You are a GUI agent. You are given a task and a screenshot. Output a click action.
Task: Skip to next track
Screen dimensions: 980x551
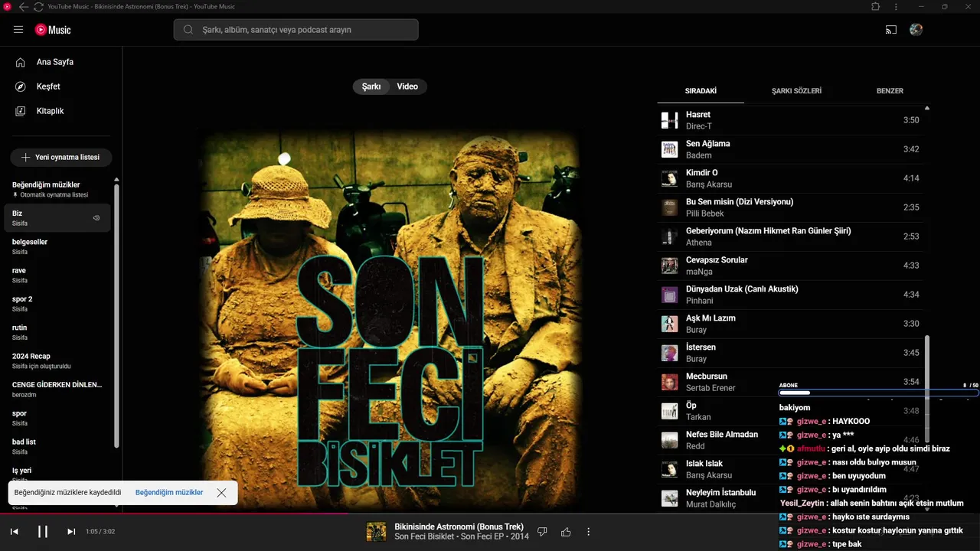click(71, 531)
